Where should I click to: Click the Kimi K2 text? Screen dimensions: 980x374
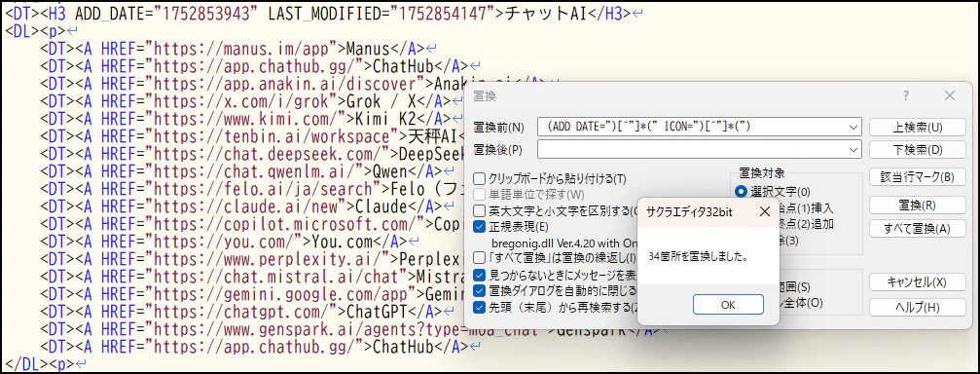tap(385, 118)
